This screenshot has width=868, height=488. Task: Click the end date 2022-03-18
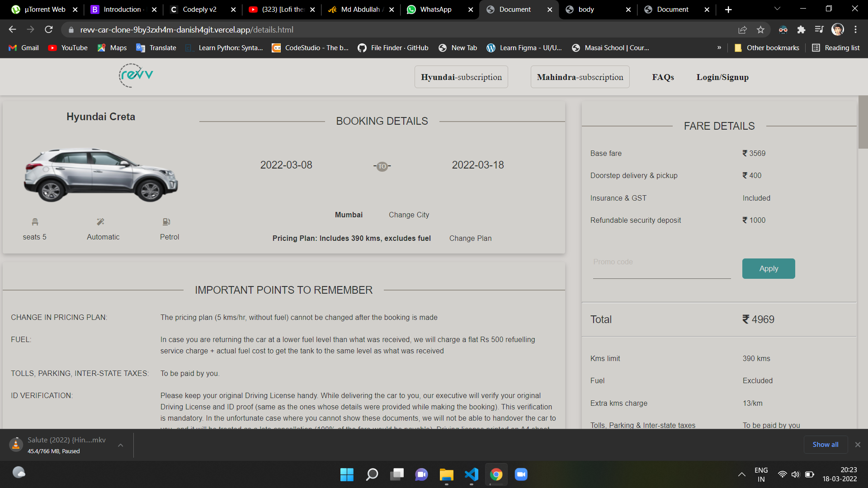pos(478,165)
